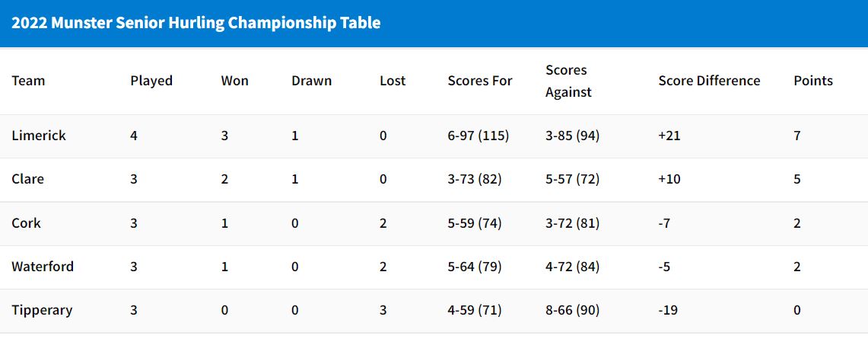This screenshot has width=868, height=339.
Task: Click Limerick's scores for 6-97 (115)
Action: tap(479, 136)
